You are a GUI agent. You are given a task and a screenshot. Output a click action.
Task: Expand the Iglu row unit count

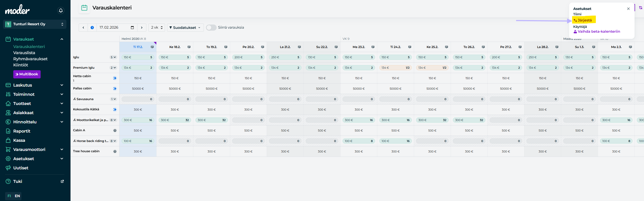click(x=113, y=57)
